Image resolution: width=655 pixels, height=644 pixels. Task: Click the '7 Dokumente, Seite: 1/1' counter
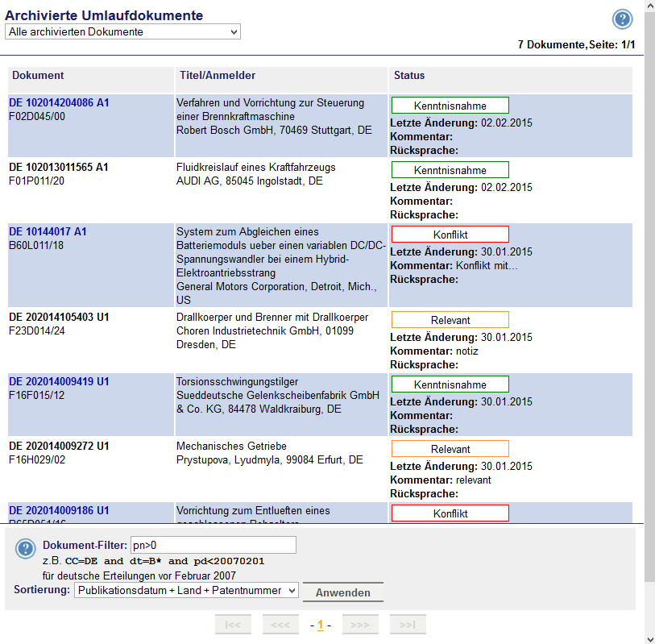pyautogui.click(x=577, y=44)
